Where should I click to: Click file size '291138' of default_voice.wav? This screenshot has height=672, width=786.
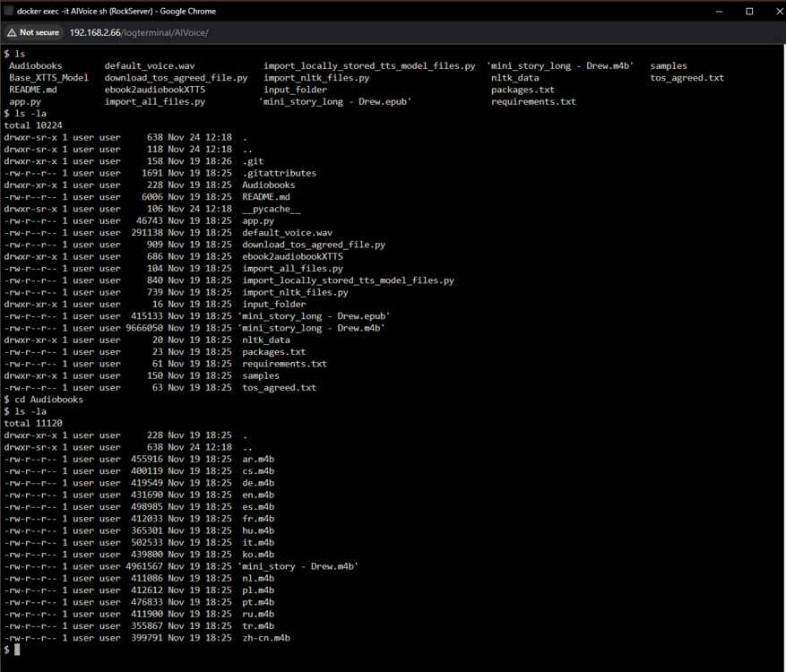click(x=147, y=233)
